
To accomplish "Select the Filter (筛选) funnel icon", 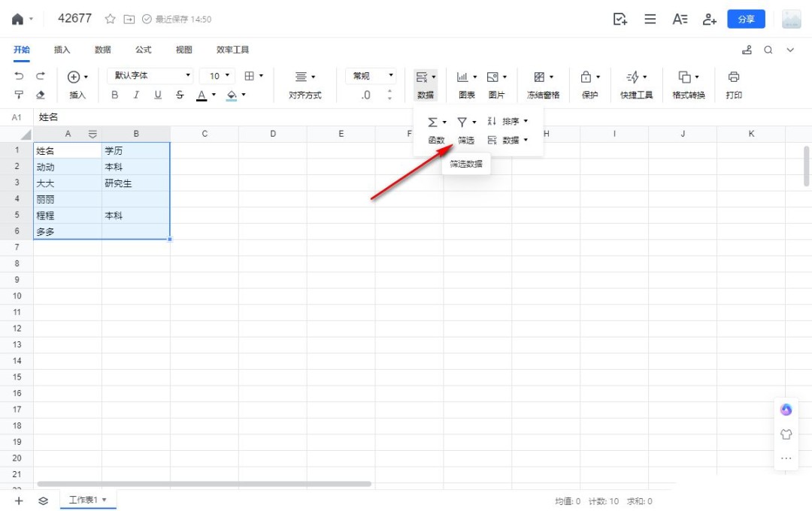I will point(464,122).
